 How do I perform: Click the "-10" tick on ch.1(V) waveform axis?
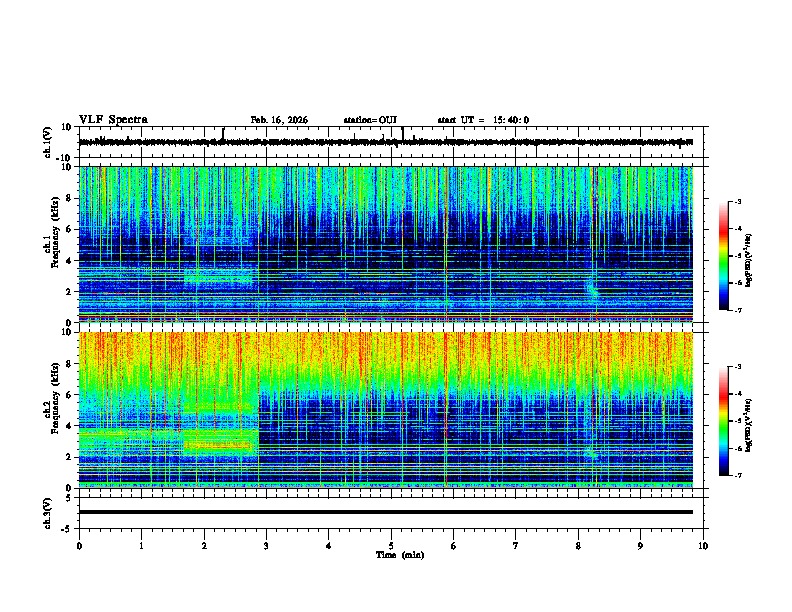tap(65, 158)
